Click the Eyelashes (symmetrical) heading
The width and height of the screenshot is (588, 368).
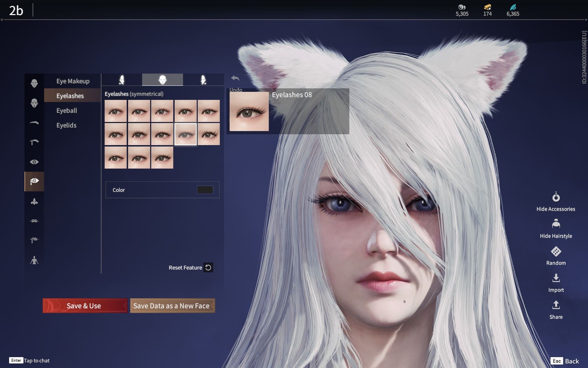[x=134, y=94]
